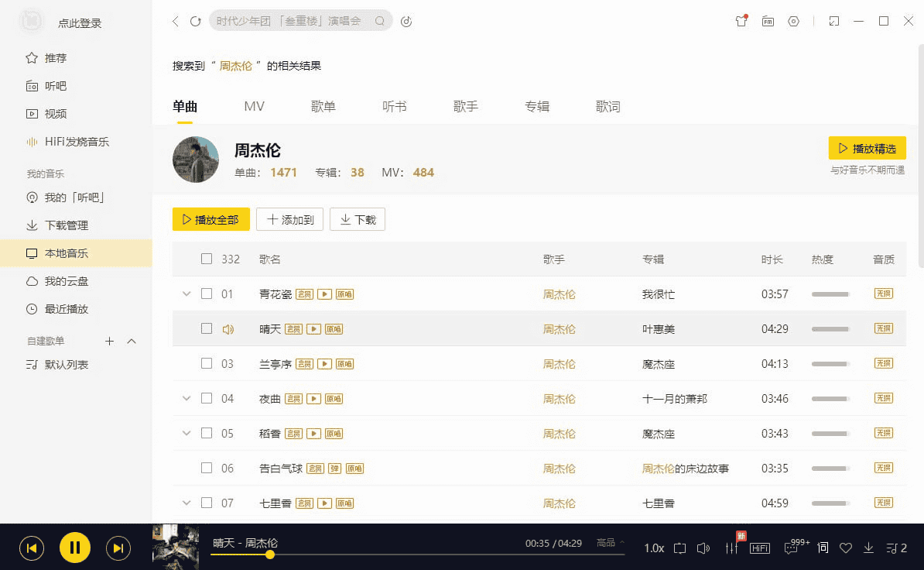This screenshot has width=924, height=570.
Task: Check the checkbox for 告白气球
Action: click(x=207, y=468)
